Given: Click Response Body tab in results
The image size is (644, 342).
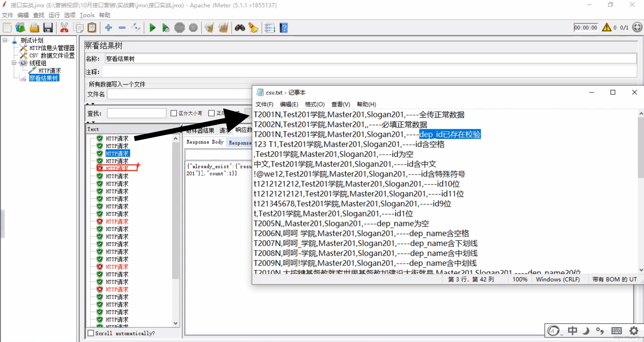Looking at the screenshot, I should (205, 142).
